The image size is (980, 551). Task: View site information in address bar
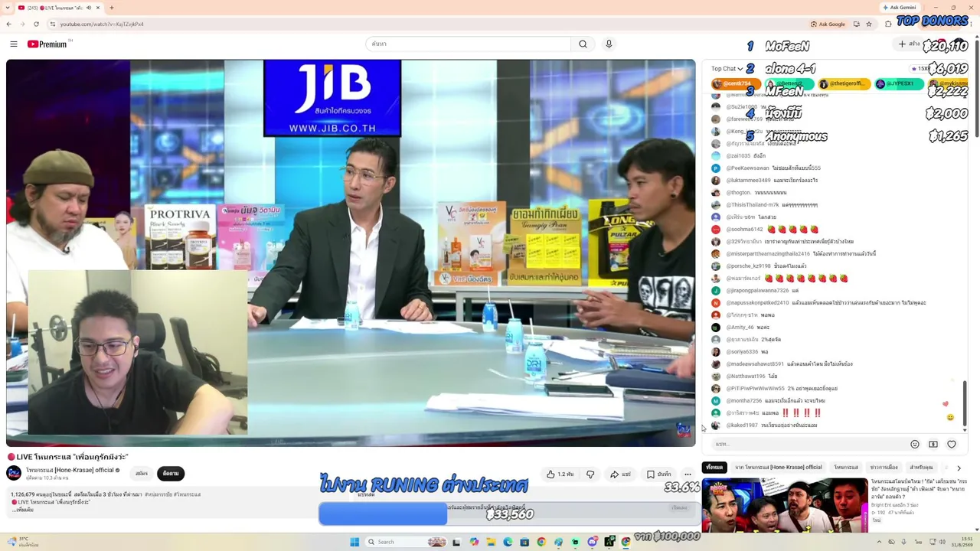tap(52, 24)
